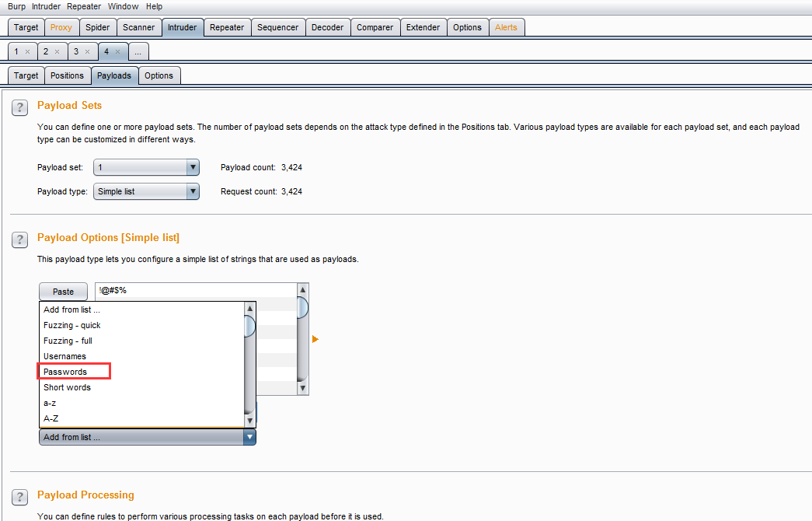
Task: Click the orange arrow beside payload list
Action: tap(315, 339)
